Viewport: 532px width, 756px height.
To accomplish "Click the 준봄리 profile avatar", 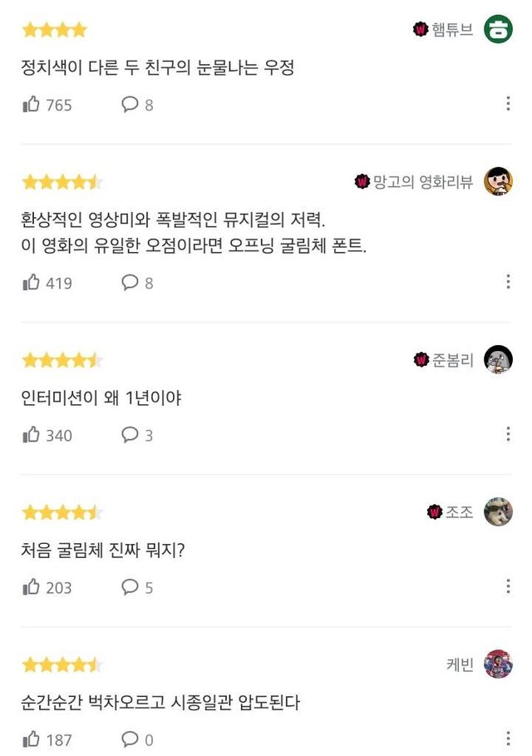I will click(498, 359).
